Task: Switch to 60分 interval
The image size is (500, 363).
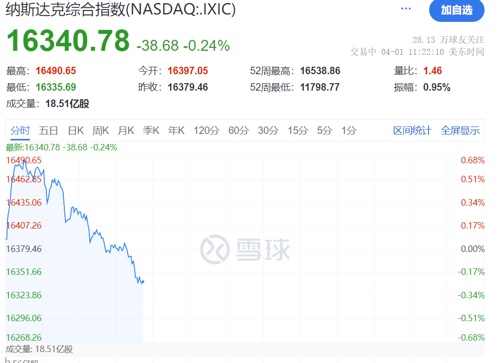Action: [x=238, y=130]
